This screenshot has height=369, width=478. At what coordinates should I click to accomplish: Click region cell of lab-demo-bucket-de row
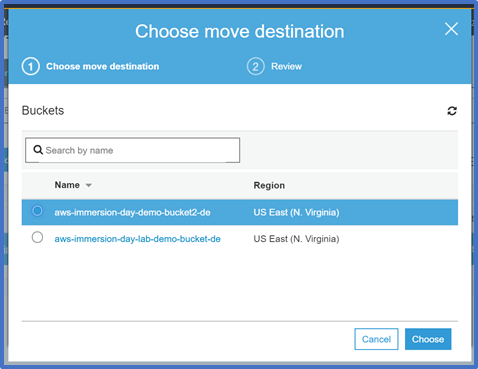pos(296,239)
